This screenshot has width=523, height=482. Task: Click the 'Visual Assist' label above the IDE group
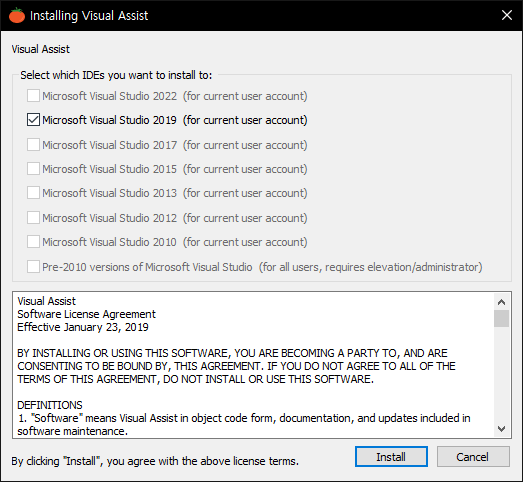41,49
